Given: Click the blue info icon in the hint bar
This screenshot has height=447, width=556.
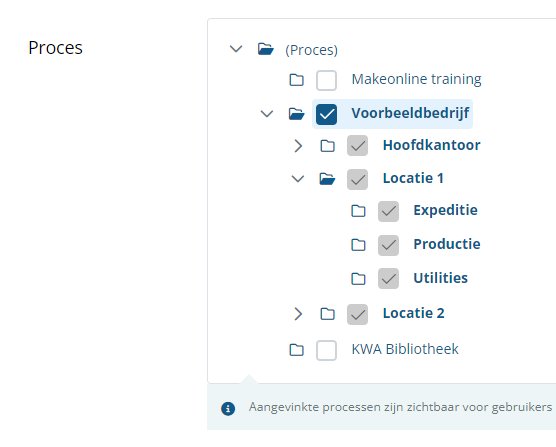Looking at the screenshot, I should (x=228, y=408).
